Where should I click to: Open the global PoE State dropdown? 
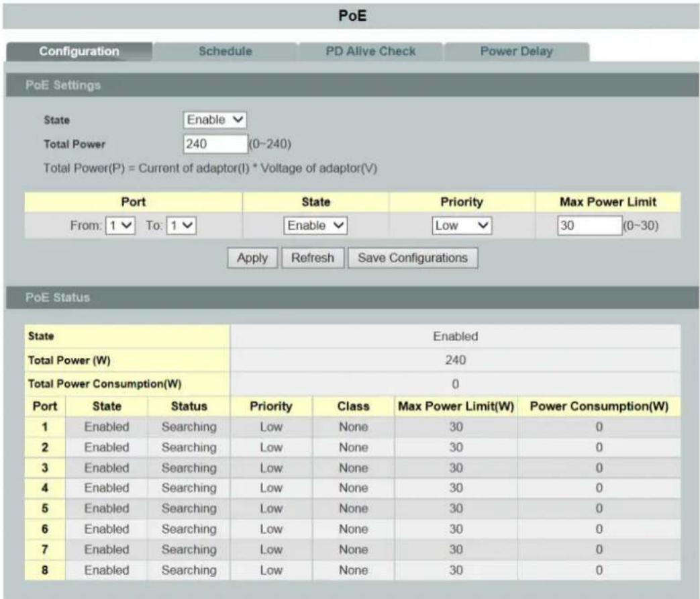click(x=215, y=120)
